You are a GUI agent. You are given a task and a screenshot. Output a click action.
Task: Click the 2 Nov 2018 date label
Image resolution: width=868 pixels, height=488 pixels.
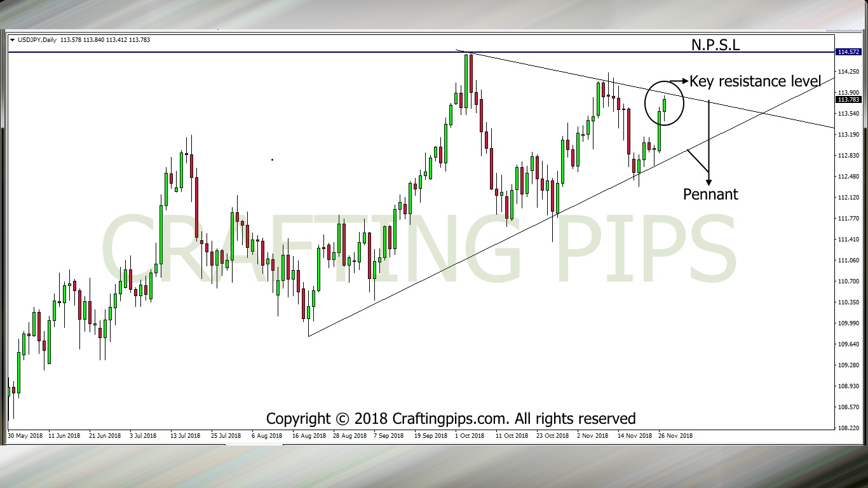[x=592, y=436]
